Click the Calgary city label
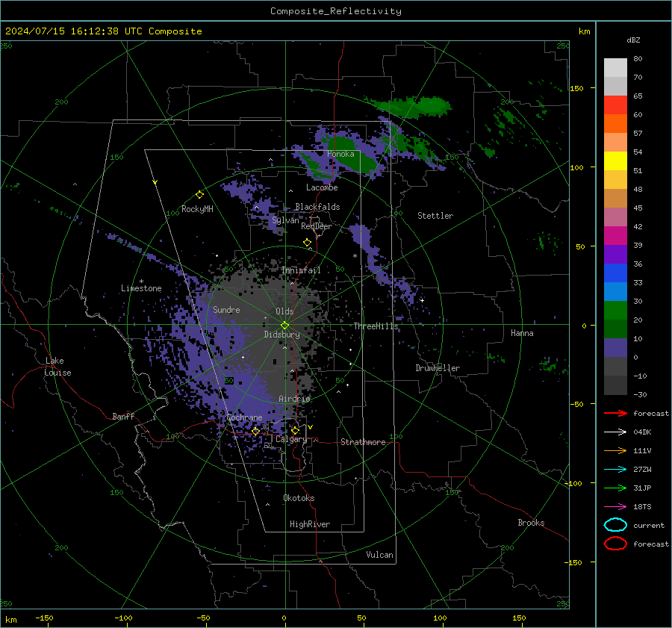672x628 pixels. tap(291, 439)
